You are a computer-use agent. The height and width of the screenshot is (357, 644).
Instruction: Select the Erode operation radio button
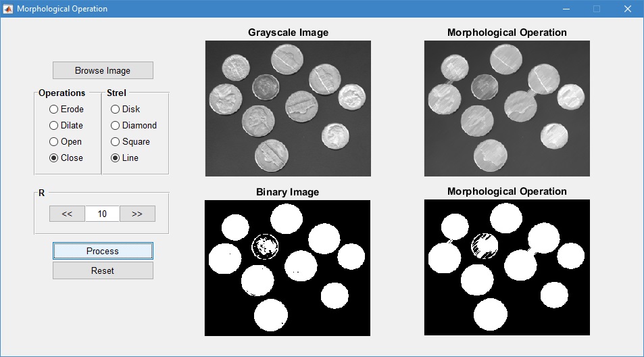coord(54,109)
